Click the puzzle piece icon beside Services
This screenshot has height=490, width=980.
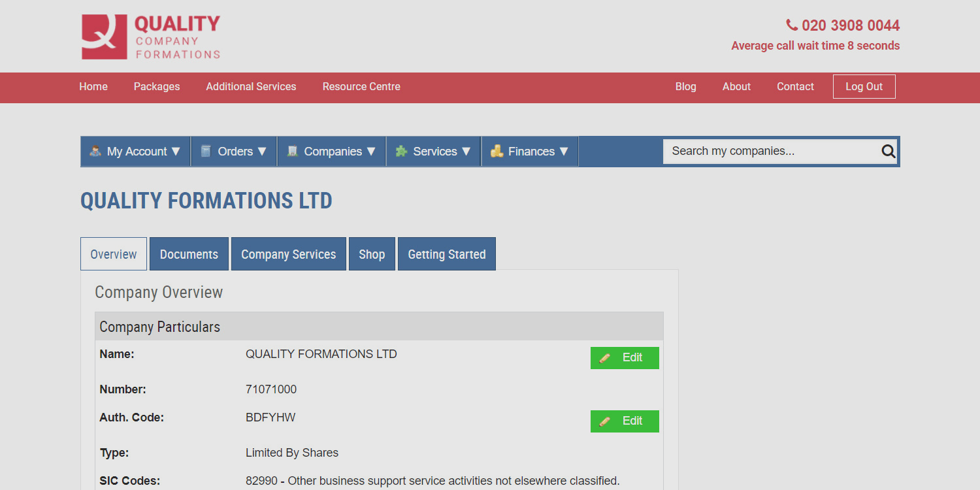point(401,151)
